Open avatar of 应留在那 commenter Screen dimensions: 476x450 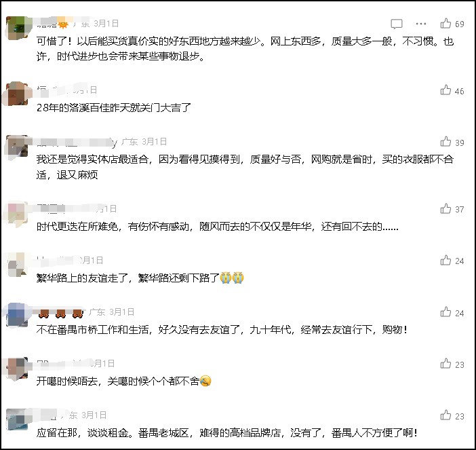(x=17, y=419)
